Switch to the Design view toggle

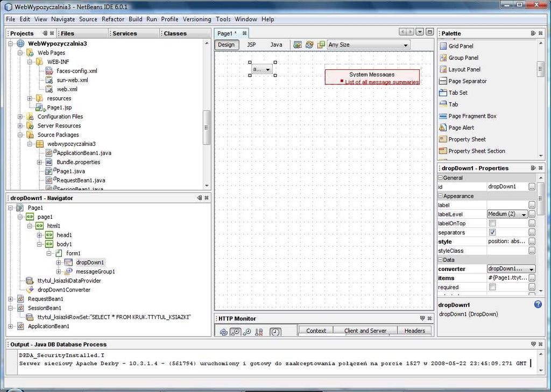(227, 45)
